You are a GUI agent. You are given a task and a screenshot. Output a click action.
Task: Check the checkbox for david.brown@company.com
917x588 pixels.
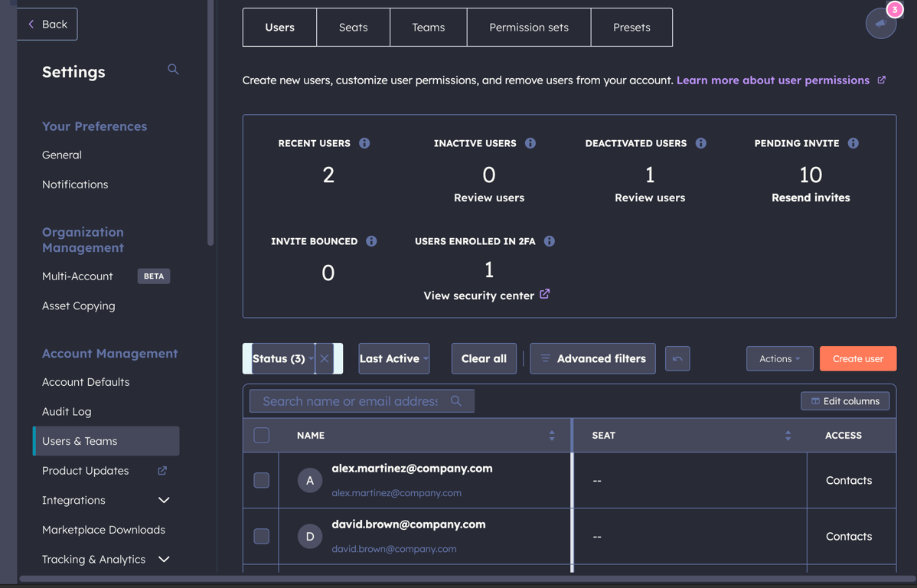click(x=261, y=536)
